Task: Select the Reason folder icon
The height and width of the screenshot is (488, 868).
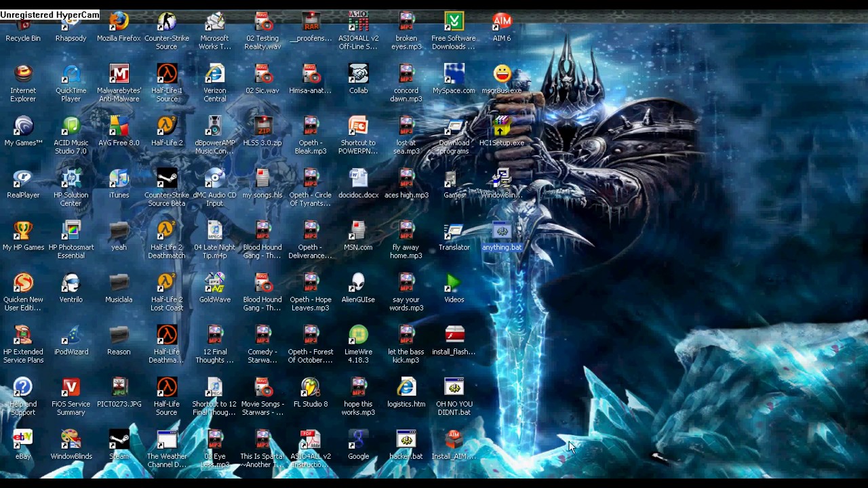Action: point(119,340)
